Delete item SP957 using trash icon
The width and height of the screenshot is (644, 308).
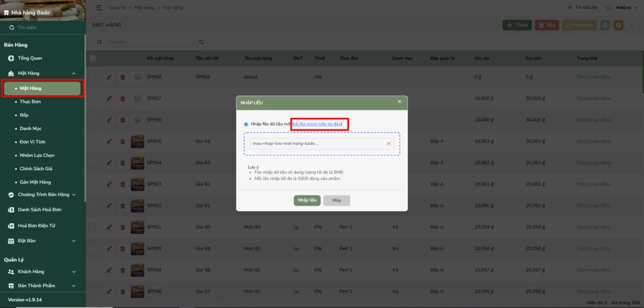123,99
